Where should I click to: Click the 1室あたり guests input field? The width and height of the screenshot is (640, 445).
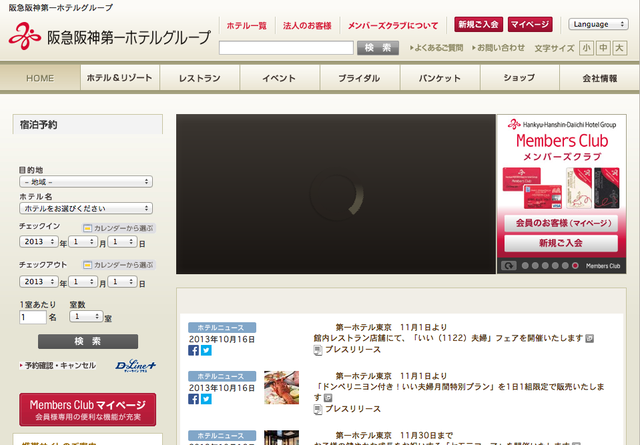pyautogui.click(x=33, y=317)
